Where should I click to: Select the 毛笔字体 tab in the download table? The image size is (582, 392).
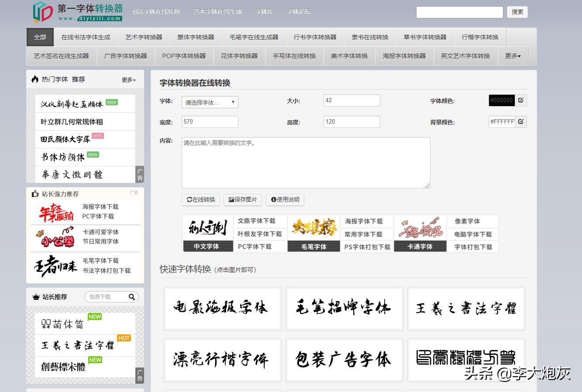[313, 246]
